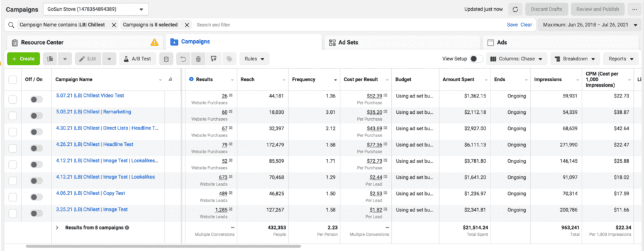Toggle the 4.26.21 Chillest Headline Test switch

click(x=36, y=148)
